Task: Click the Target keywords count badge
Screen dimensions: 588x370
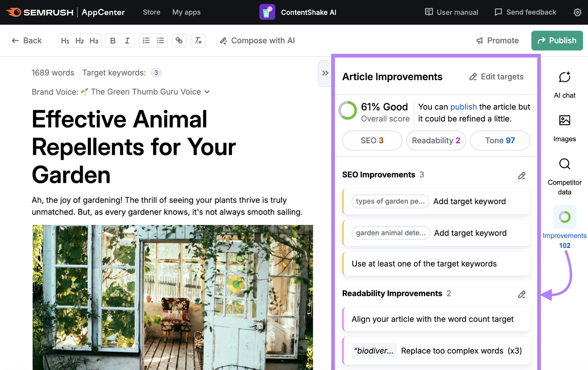Action: (156, 73)
